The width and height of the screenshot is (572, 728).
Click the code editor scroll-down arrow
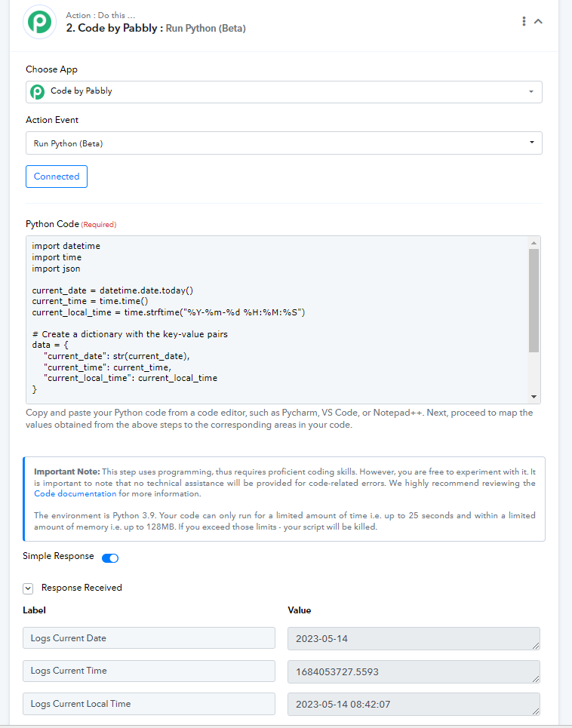(534, 397)
